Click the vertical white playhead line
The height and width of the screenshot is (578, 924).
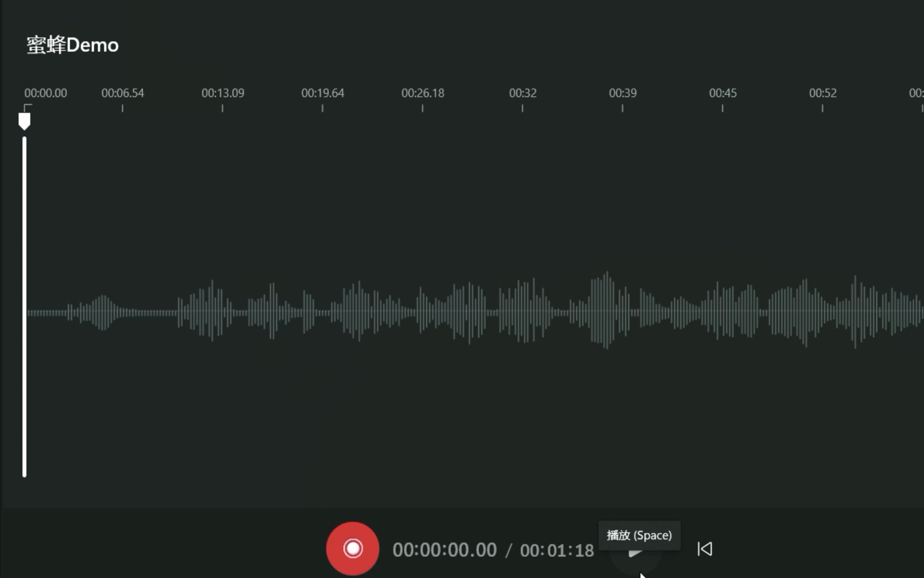tap(24, 307)
